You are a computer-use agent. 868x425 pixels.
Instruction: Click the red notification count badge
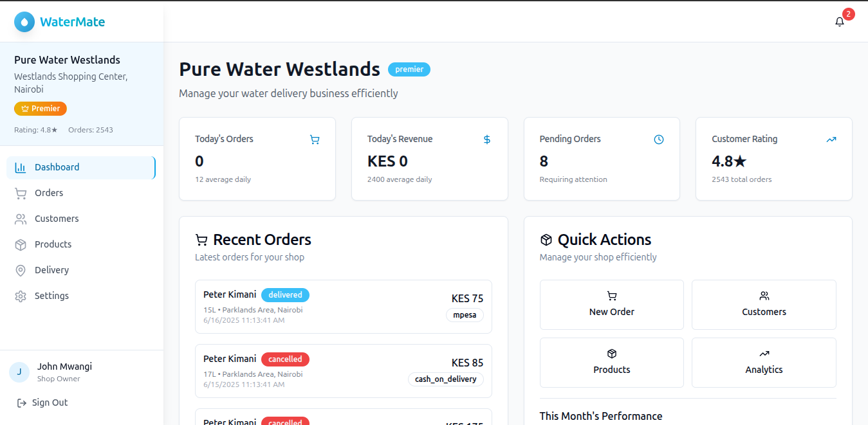pyautogui.click(x=849, y=14)
